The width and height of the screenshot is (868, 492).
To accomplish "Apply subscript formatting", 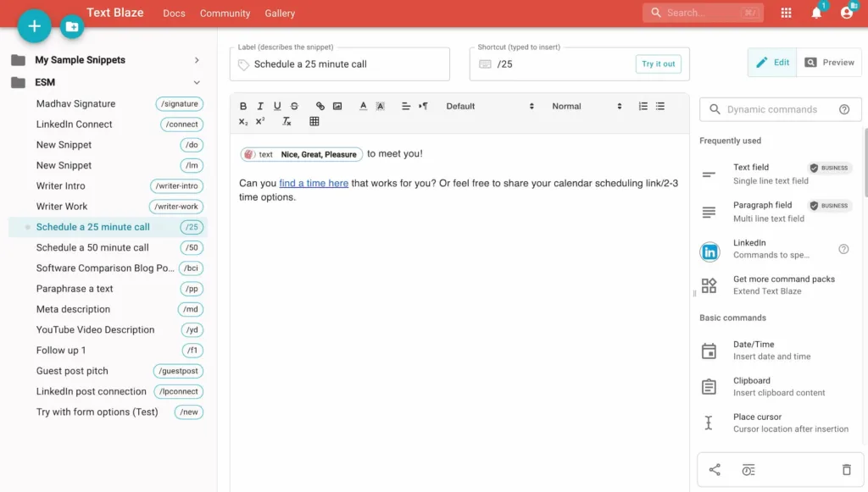I will 243,122.
